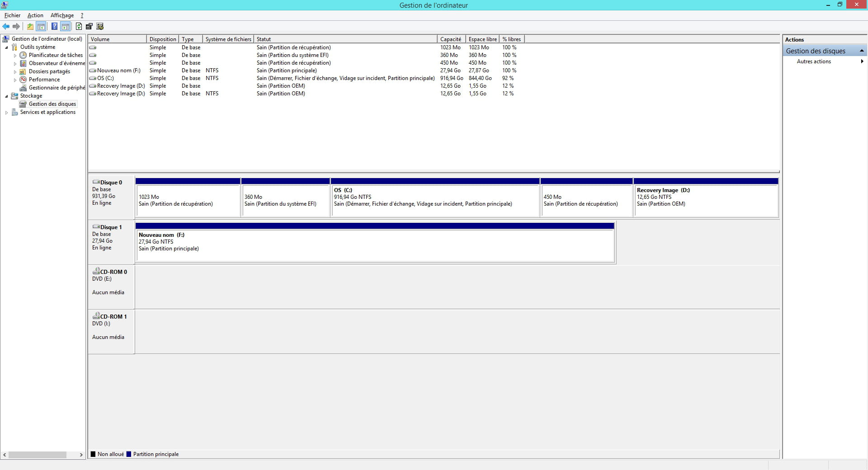The height and width of the screenshot is (470, 868).
Task: Open Help via the blue question-mark icon
Action: 54,26
